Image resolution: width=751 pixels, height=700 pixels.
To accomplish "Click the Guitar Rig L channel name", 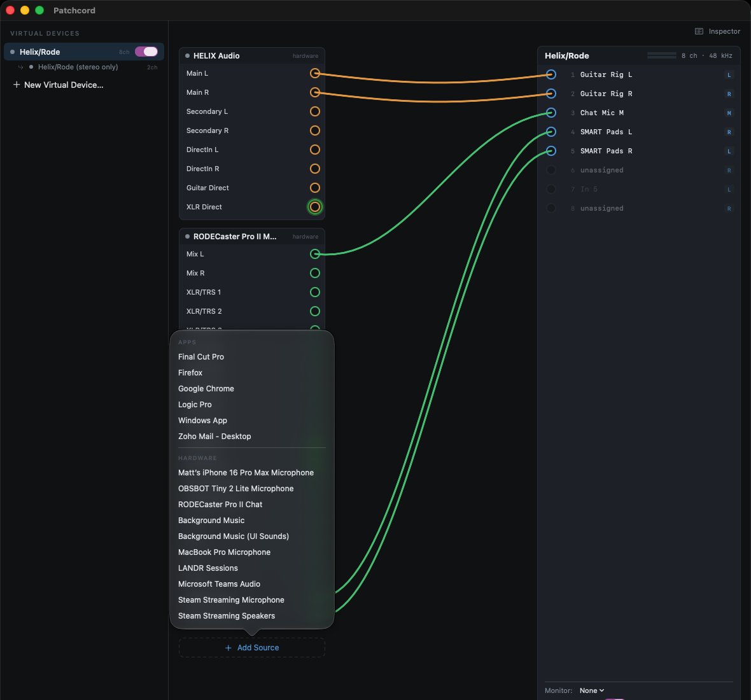I will (606, 74).
